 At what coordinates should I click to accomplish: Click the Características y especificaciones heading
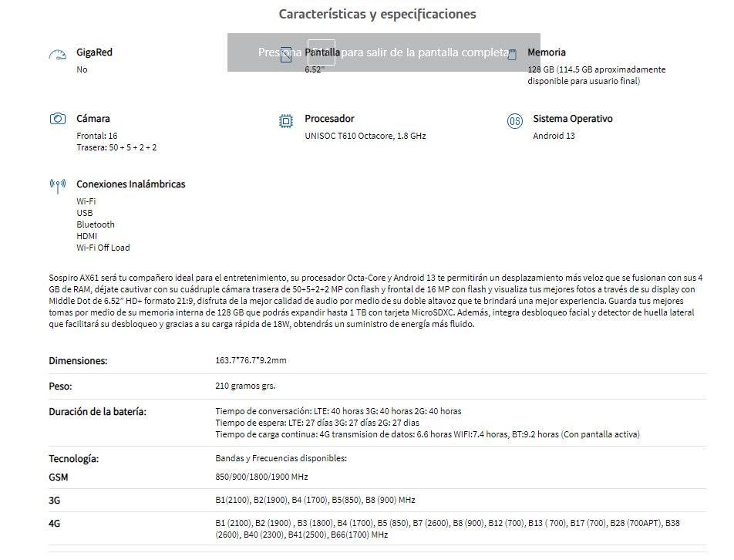[x=377, y=14]
